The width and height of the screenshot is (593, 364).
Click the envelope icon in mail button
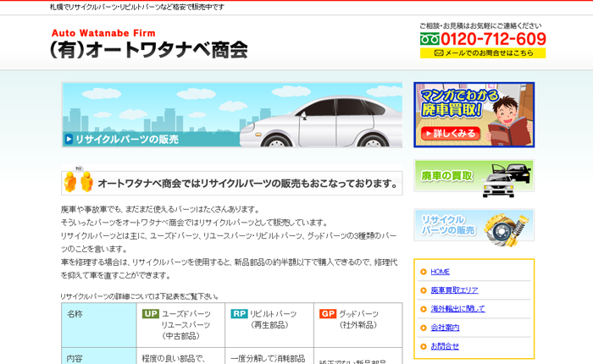pos(439,53)
